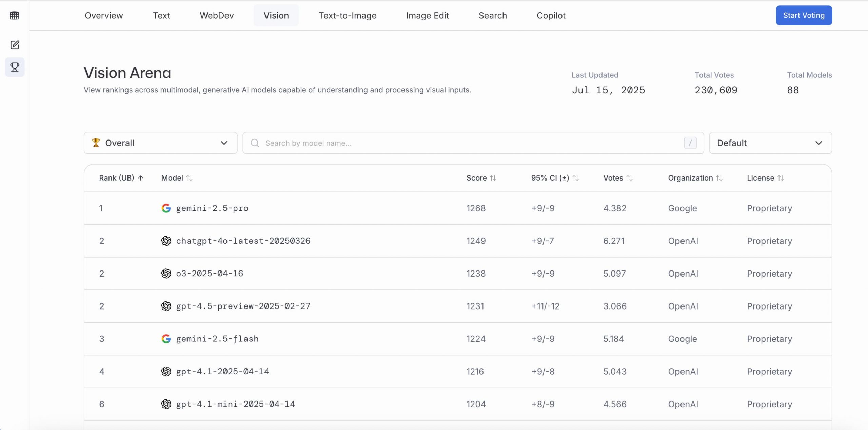The image size is (868, 430).
Task: Open the Image Edit tab
Action: tap(427, 15)
